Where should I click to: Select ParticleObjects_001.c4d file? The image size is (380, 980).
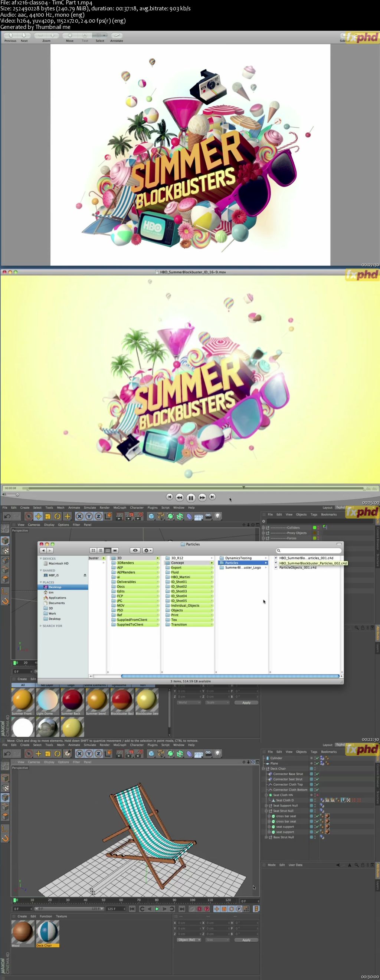click(x=297, y=568)
